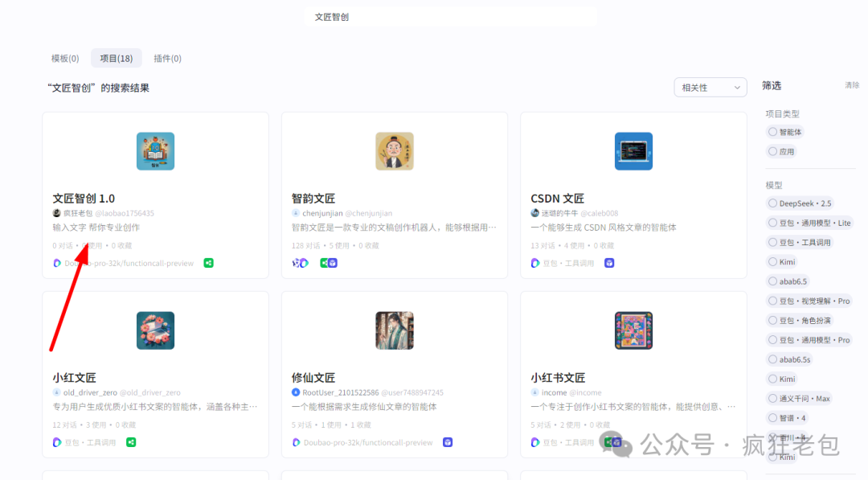Open the 相关性 sort dropdown
Screen dimensions: 868x480
point(710,88)
